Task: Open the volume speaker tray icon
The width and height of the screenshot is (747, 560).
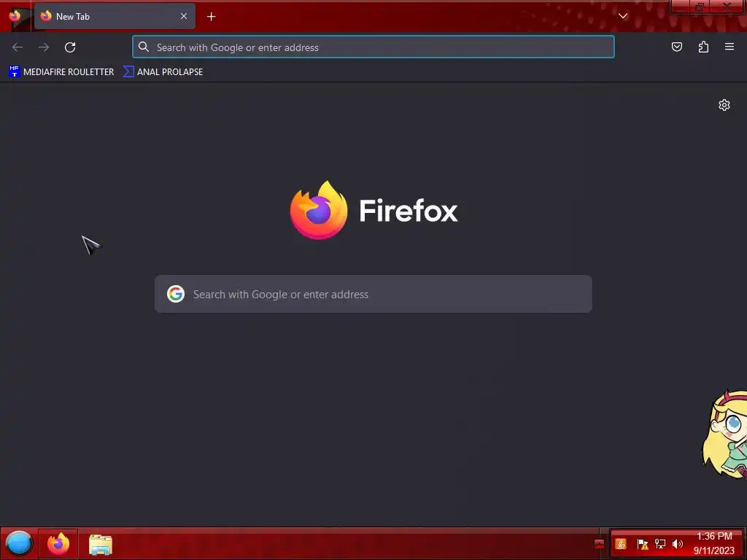Action: click(678, 544)
